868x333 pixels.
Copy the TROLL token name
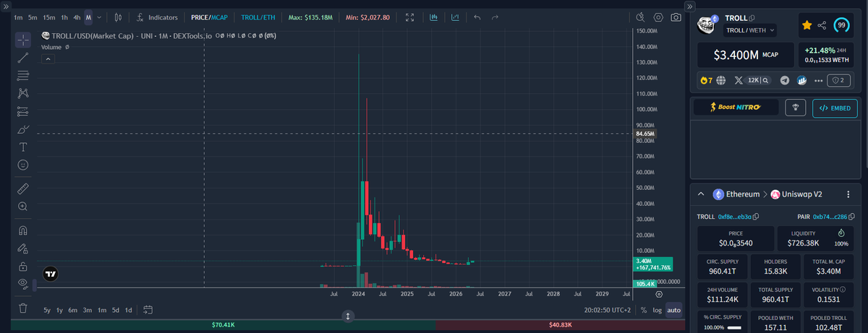pos(753,18)
